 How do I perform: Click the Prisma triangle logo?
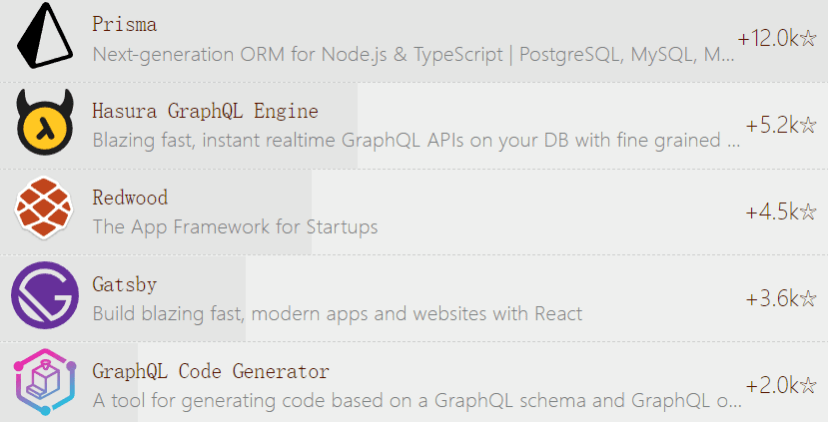click(45, 35)
